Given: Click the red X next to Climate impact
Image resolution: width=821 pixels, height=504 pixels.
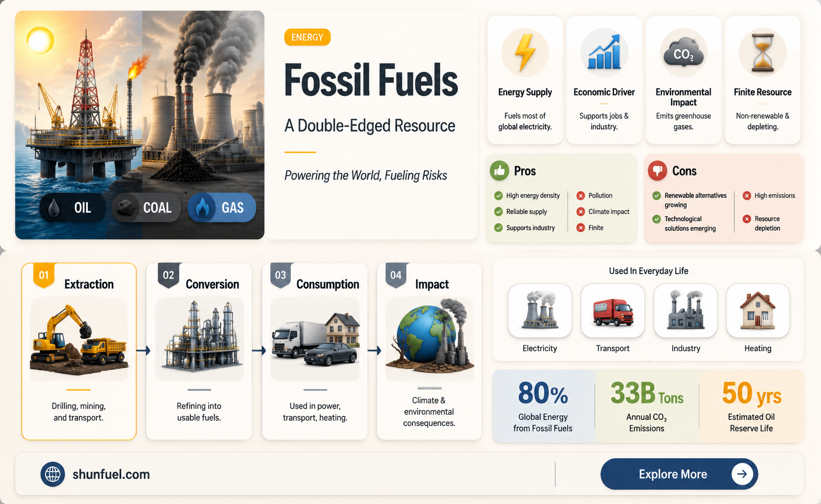Looking at the screenshot, I should pos(580,212).
